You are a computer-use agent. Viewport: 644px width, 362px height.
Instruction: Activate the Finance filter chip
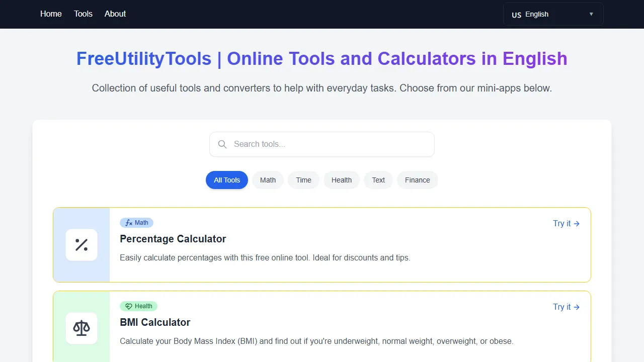click(x=417, y=179)
